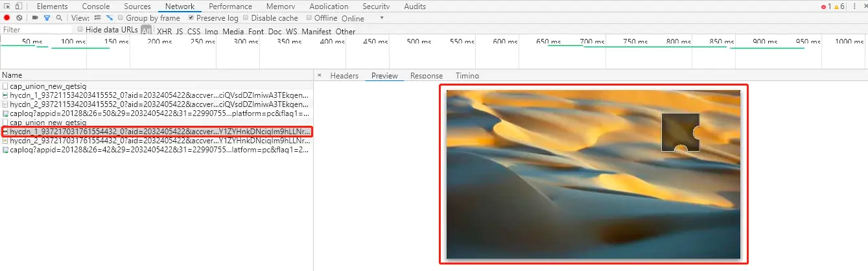Sort by the Name column header

(x=156, y=75)
